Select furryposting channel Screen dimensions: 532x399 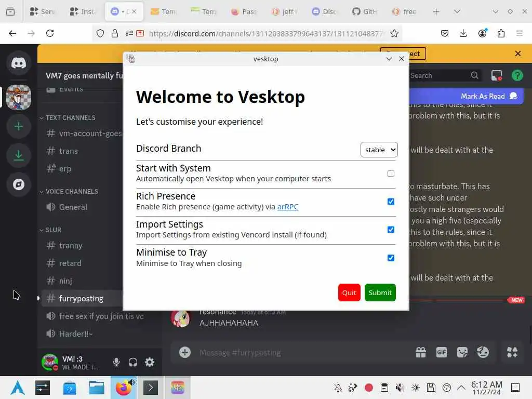83,299
